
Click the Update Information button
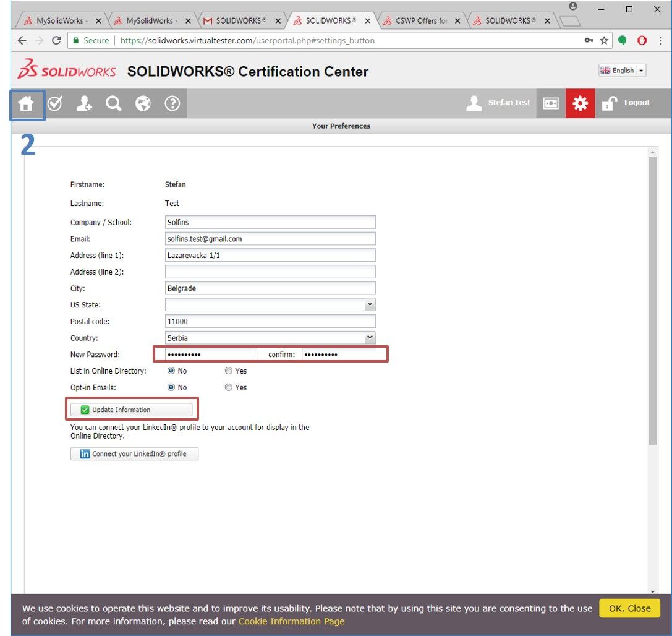[132, 409]
